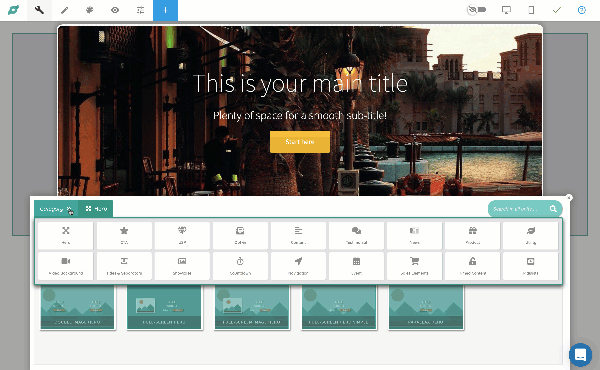600x370 pixels.
Task: Select the sub-title text line
Action: pyautogui.click(x=300, y=115)
